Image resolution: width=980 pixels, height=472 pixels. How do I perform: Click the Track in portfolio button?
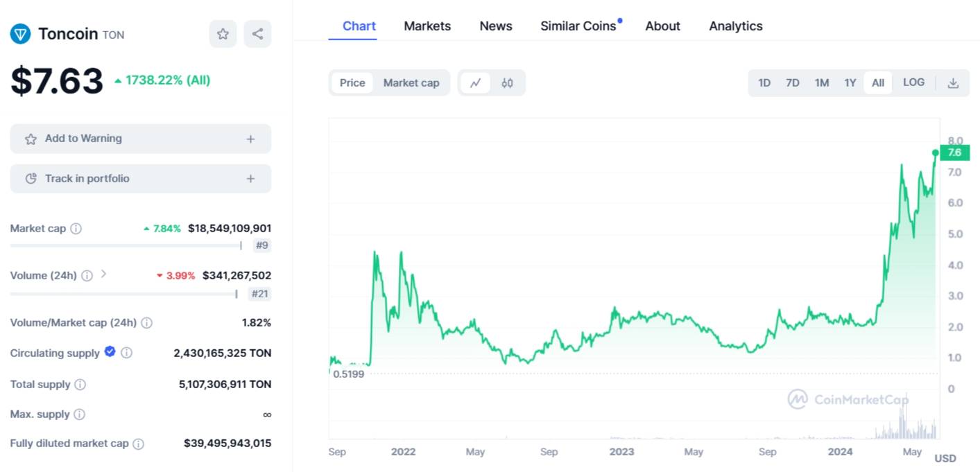pyautogui.click(x=141, y=179)
